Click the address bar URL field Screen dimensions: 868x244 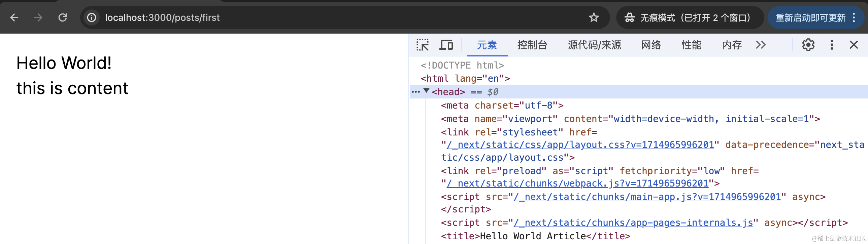click(303, 17)
